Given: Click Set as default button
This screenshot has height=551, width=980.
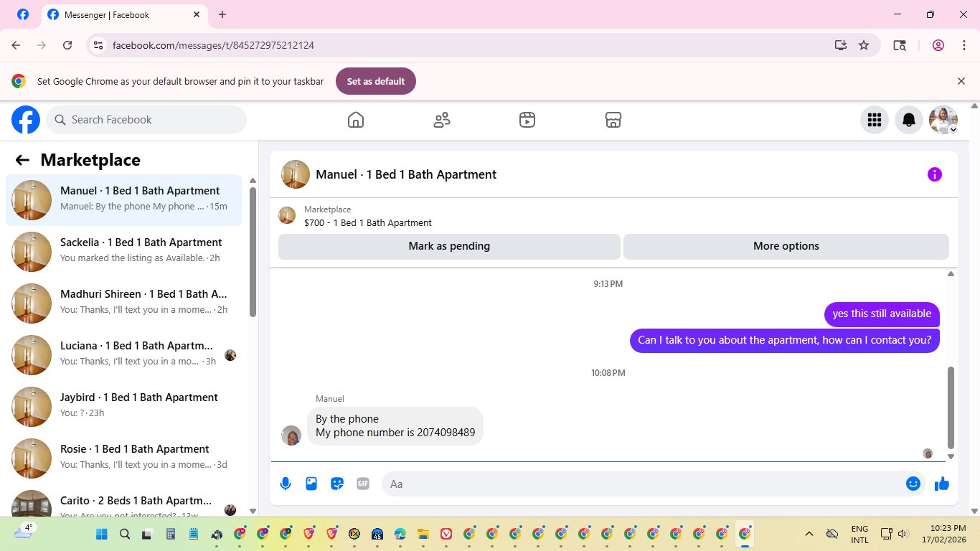Looking at the screenshot, I should click(376, 81).
